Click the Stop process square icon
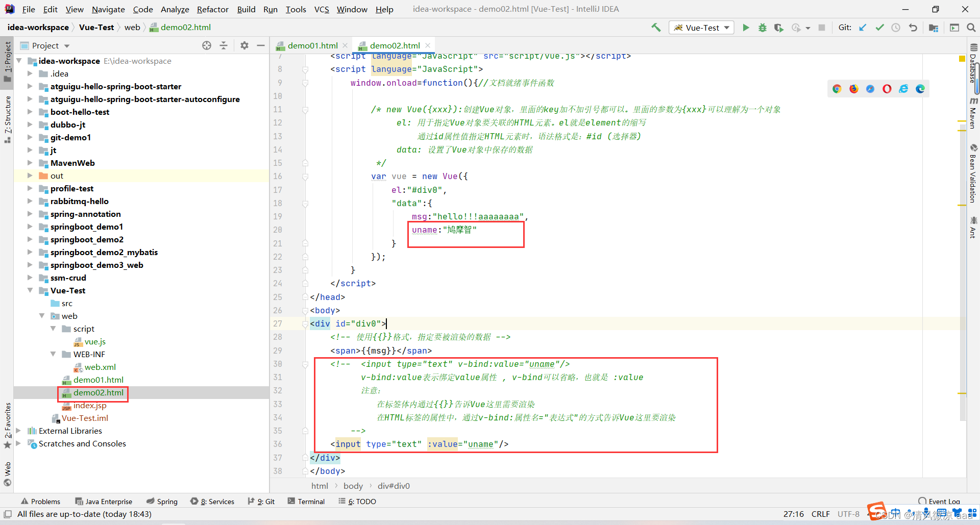 822,28
